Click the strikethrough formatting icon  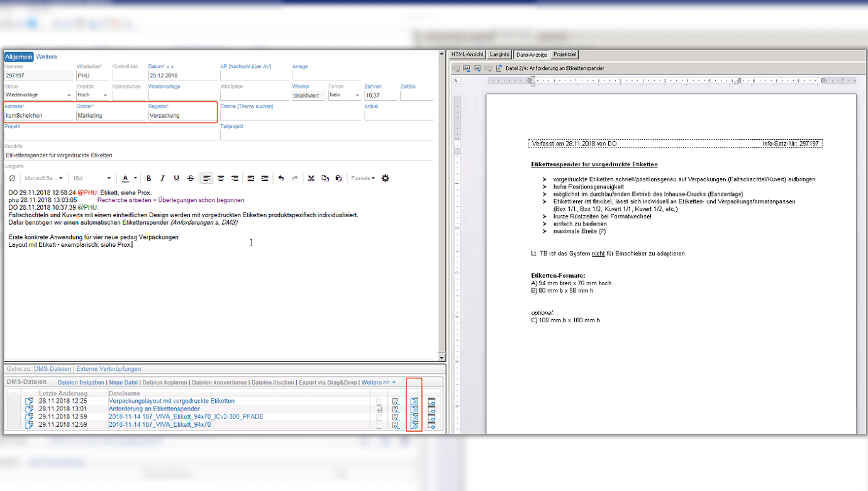point(191,178)
